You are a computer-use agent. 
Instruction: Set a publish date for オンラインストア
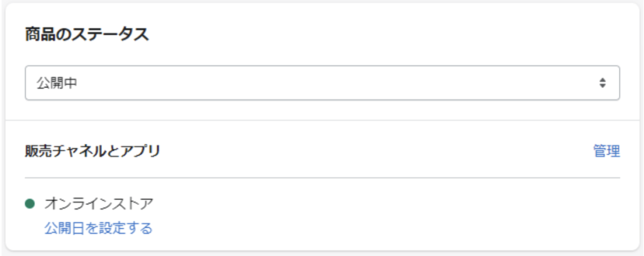pyautogui.click(x=98, y=228)
